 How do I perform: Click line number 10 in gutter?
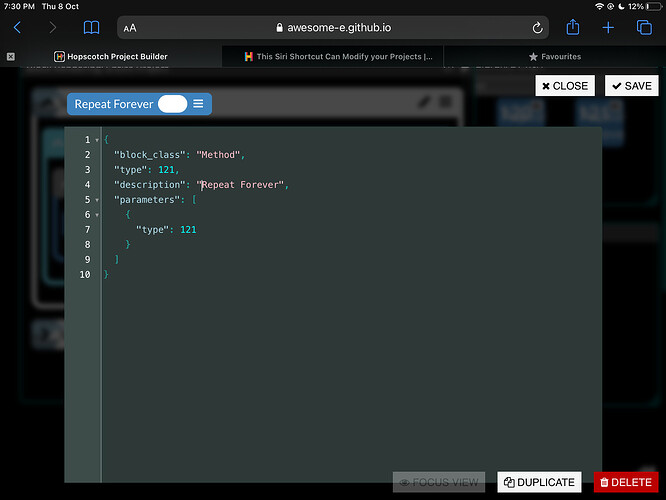coord(85,274)
